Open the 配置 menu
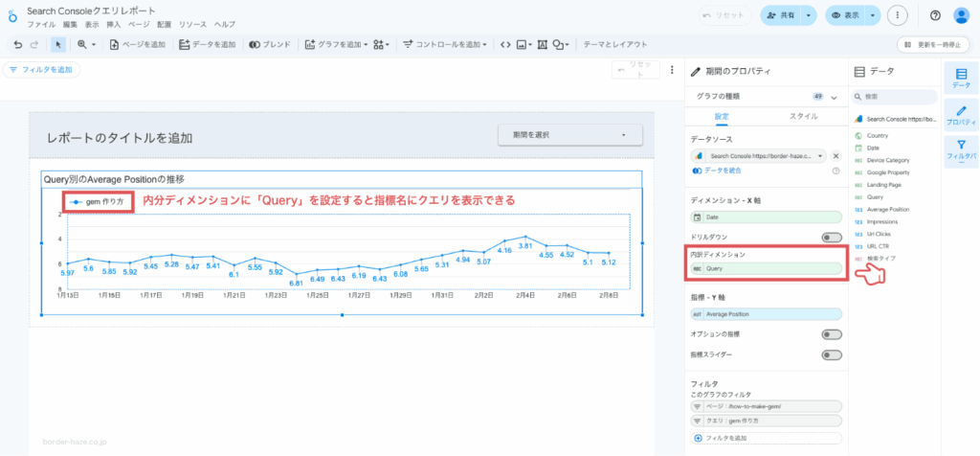Screen dimensions: 980x456 pos(165,25)
